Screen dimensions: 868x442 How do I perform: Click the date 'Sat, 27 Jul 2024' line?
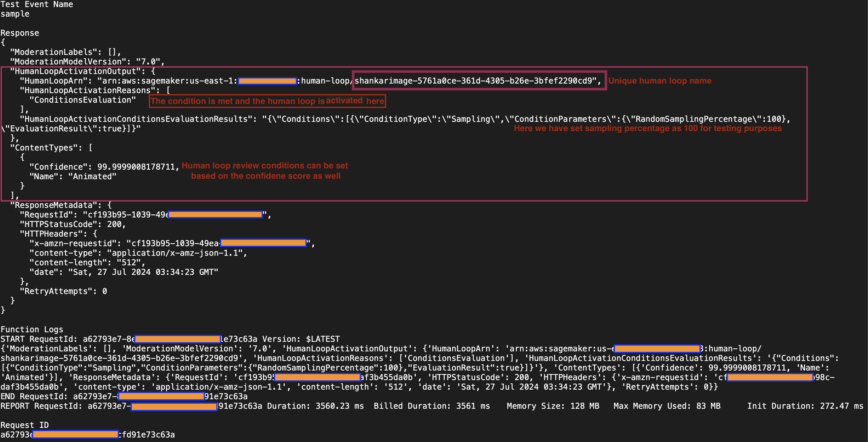tap(124, 272)
